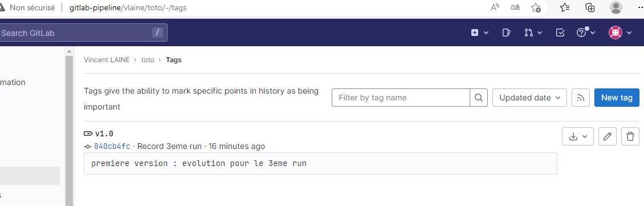Viewport: 644px width, 206px height.
Task: Add page to browser favorites star
Action: click(536, 7)
